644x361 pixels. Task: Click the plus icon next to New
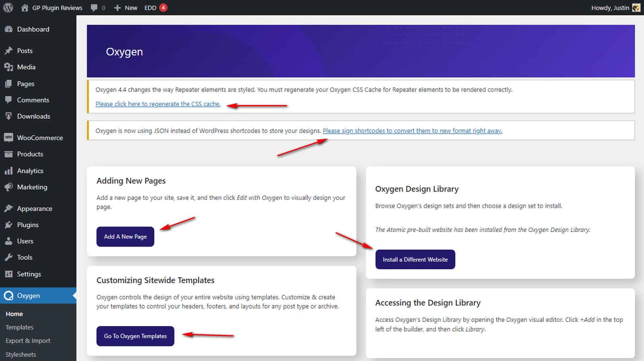tap(117, 8)
